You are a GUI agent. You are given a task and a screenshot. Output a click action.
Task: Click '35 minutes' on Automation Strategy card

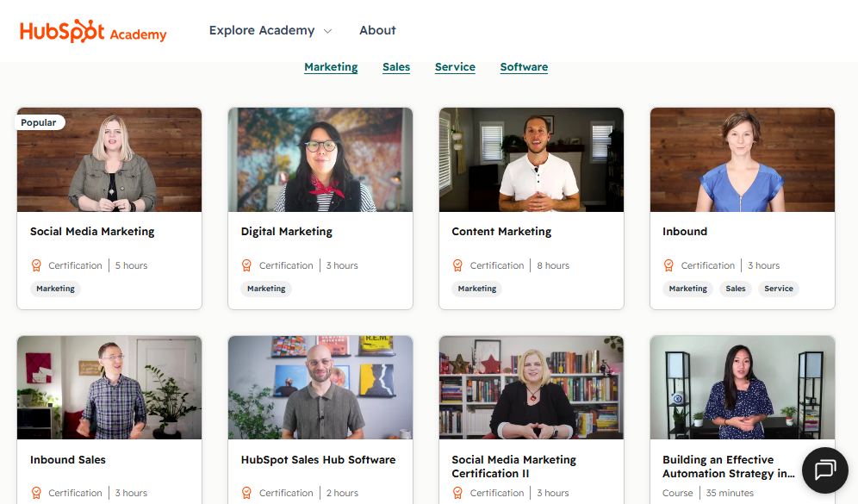tap(730, 493)
